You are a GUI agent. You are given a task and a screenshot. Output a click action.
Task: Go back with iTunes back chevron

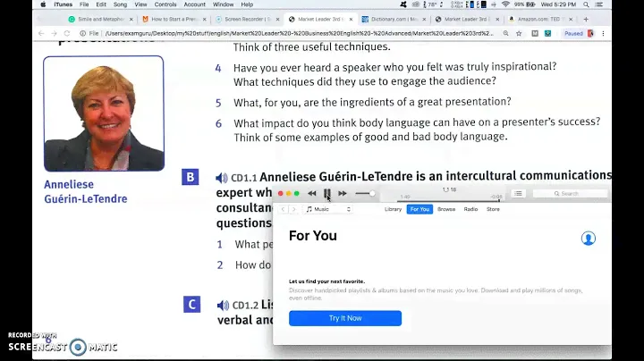point(284,209)
